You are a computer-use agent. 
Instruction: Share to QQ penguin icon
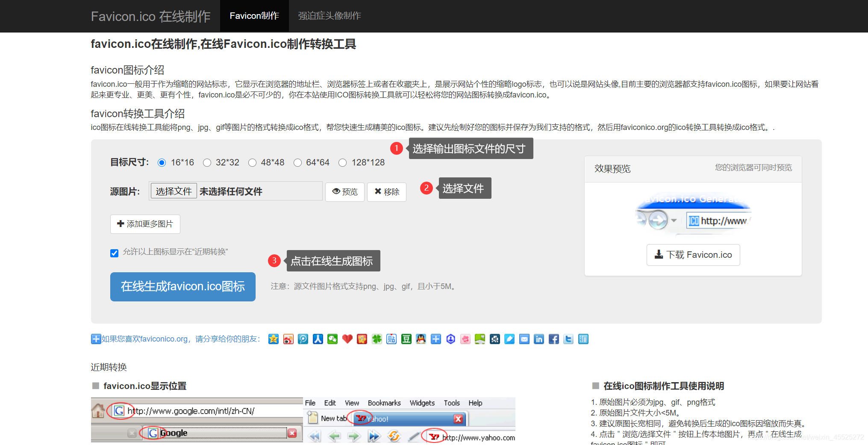[x=421, y=339]
